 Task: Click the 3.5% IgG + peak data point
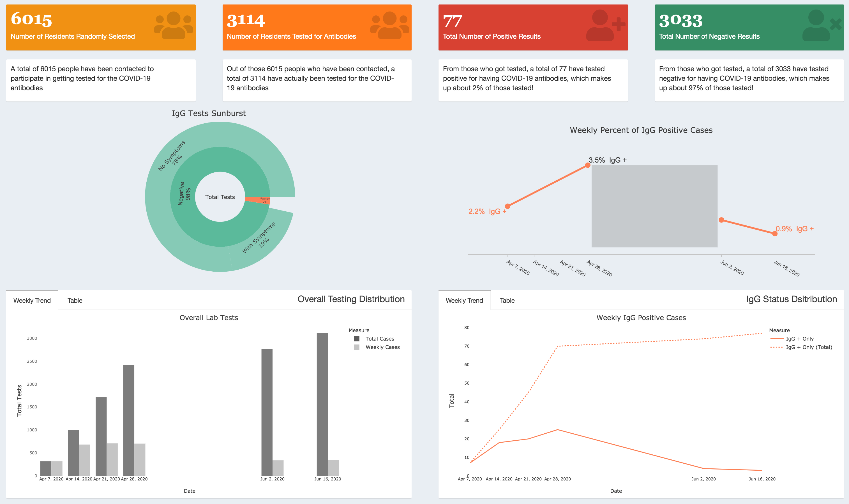[x=587, y=165]
